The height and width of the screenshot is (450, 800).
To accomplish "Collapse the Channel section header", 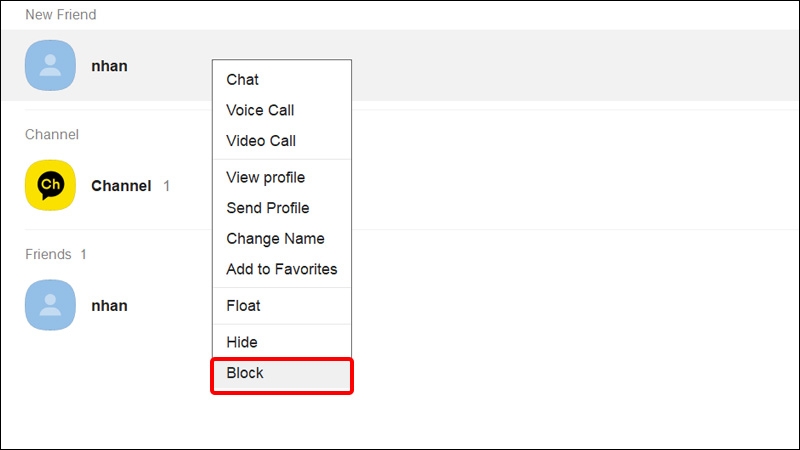I will click(51, 134).
